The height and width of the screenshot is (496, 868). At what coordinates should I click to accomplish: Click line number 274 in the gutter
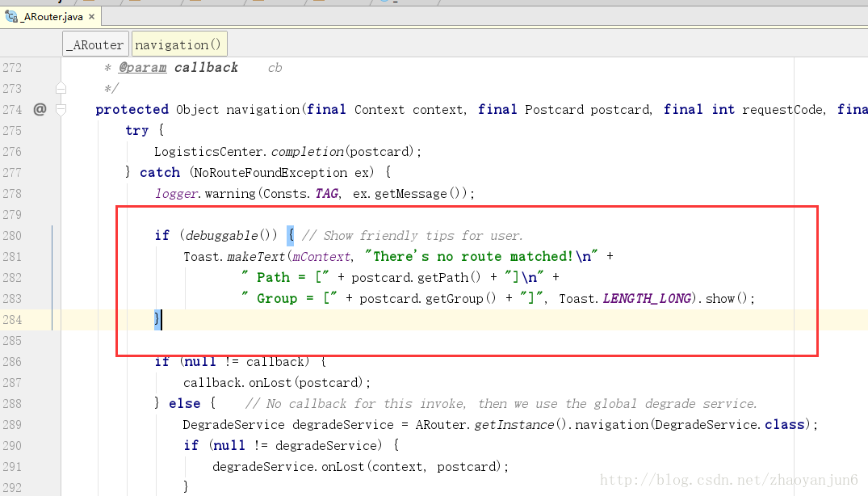coord(12,110)
